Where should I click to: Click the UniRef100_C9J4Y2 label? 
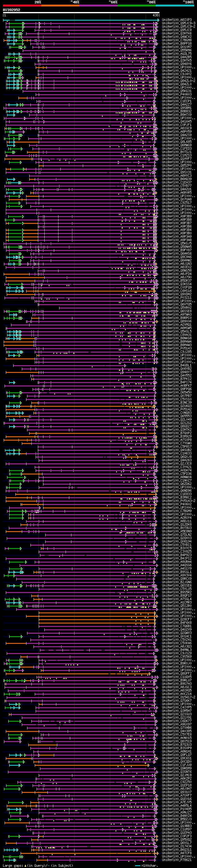click(176, 74)
